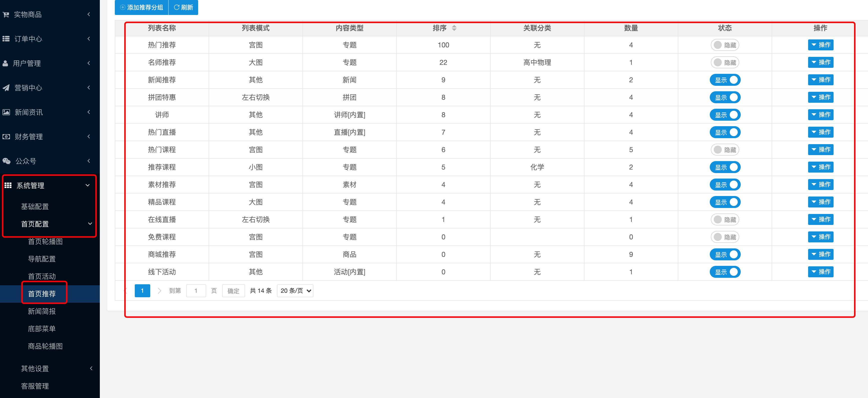Open 操作 dropdown for 拼团特惠 row

tap(821, 97)
